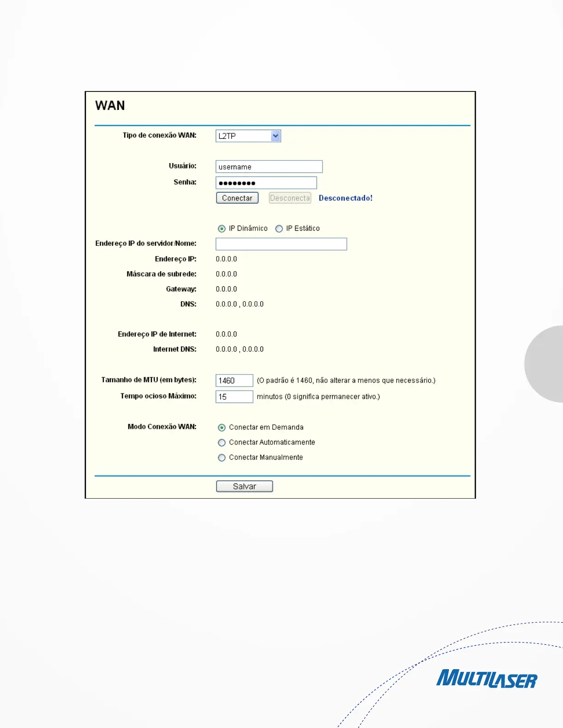Click the Tamanho de MTU input field

235,381
